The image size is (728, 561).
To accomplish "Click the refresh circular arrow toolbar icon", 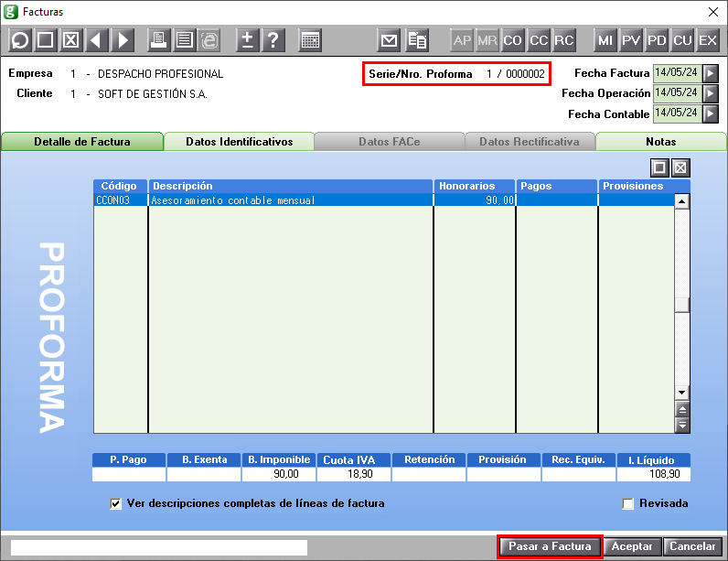I will pyautogui.click(x=20, y=40).
